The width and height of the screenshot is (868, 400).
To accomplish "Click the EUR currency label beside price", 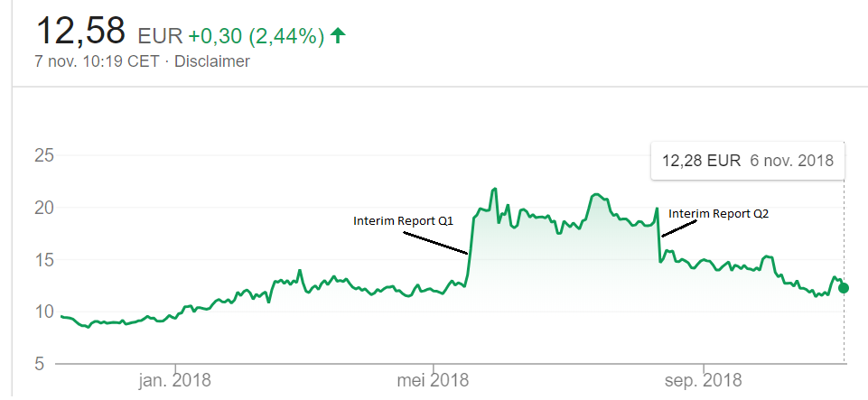I will [159, 37].
